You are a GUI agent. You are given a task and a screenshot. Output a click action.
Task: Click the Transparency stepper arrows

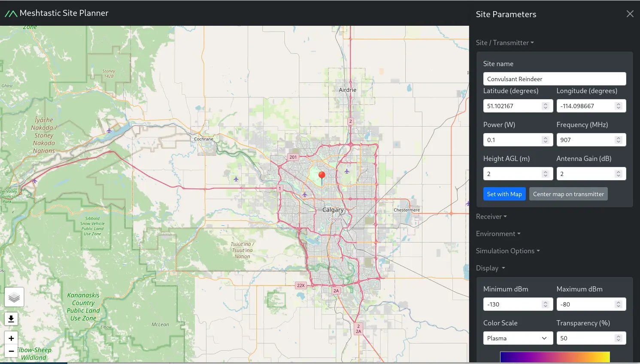pos(619,338)
